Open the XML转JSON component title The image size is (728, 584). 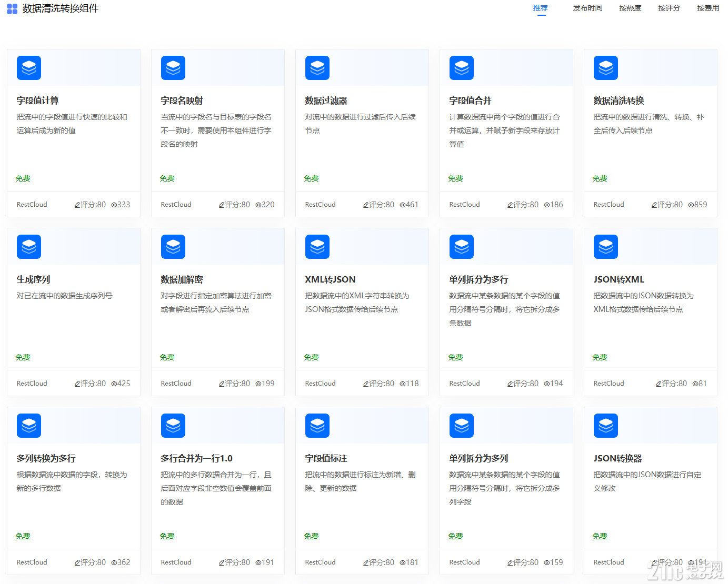coord(330,279)
